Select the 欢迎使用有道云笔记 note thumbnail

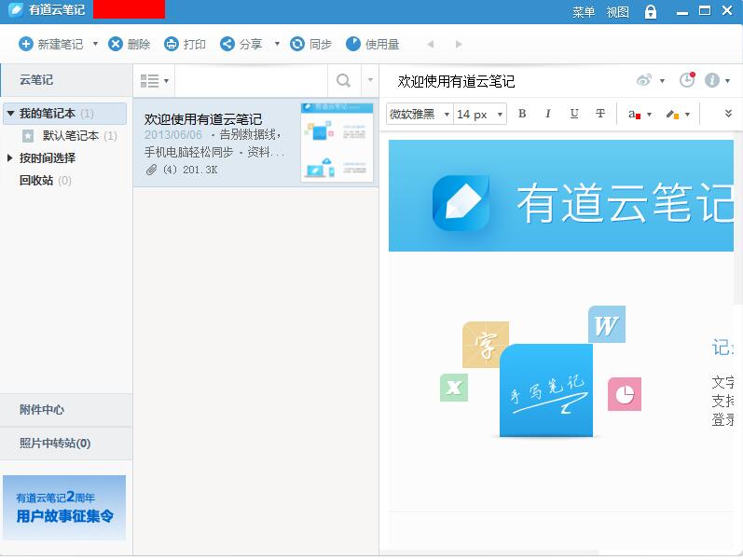[337, 143]
